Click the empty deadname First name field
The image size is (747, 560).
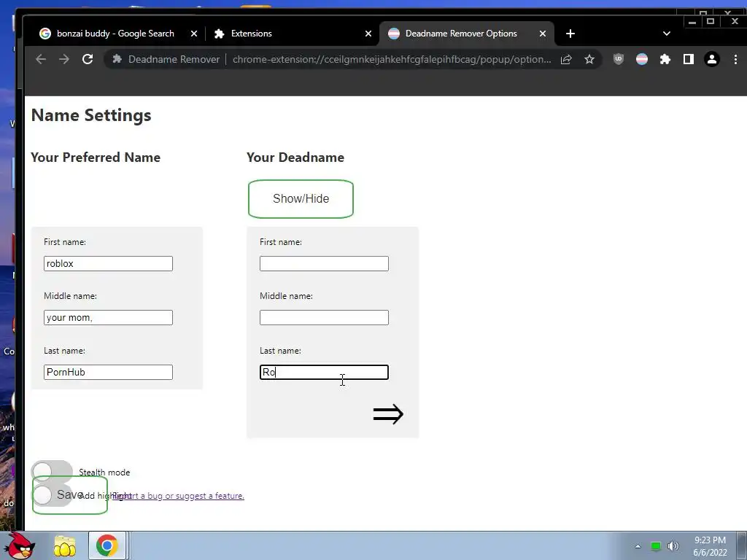click(x=324, y=263)
